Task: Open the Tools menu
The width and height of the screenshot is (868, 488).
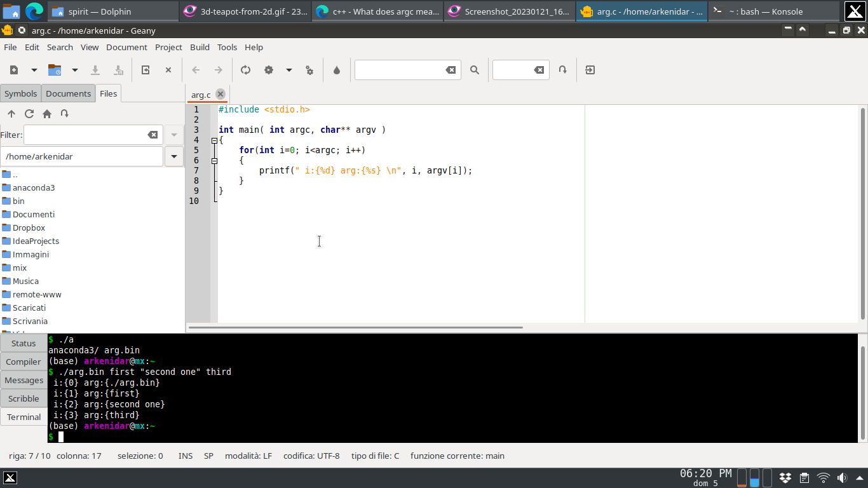Action: [x=227, y=47]
